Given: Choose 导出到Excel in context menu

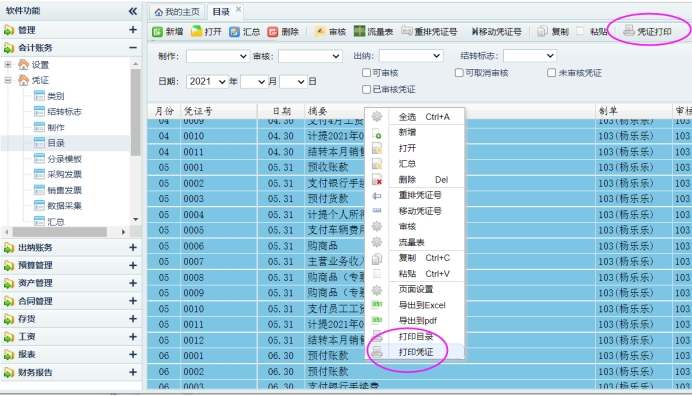Looking at the screenshot, I should 415,305.
